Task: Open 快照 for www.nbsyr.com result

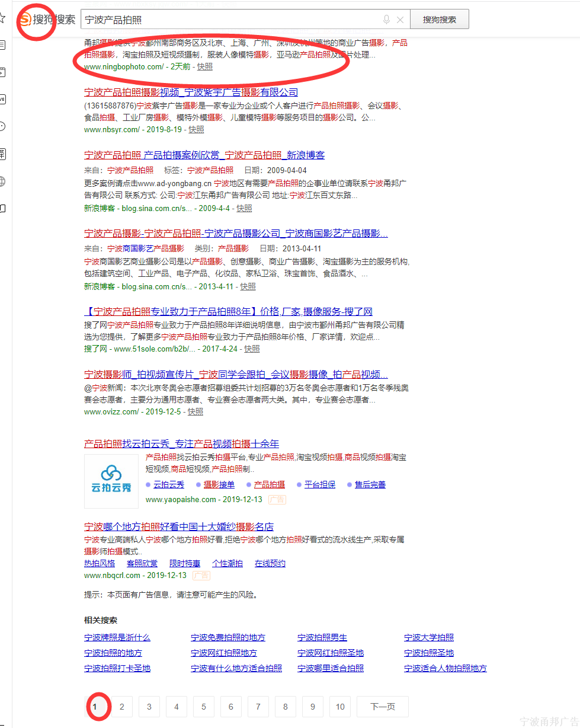Action: (196, 130)
